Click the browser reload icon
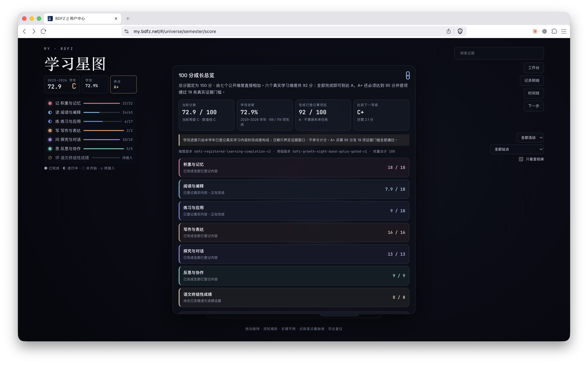Screen dimensions: 588x365 click(43, 31)
